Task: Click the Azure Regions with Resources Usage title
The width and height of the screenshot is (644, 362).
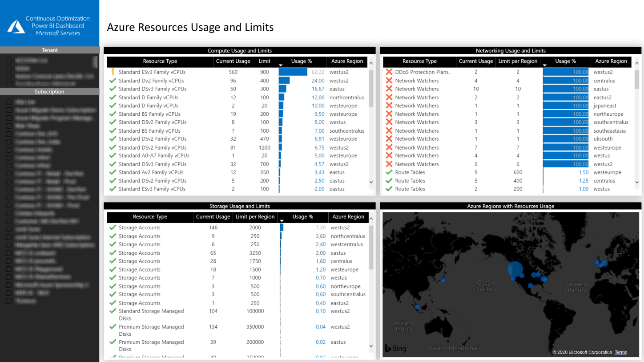Action: 511,206
